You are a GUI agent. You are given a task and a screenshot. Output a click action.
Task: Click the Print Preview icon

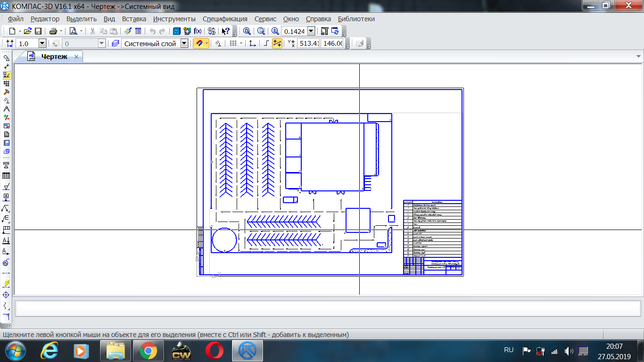(73, 31)
